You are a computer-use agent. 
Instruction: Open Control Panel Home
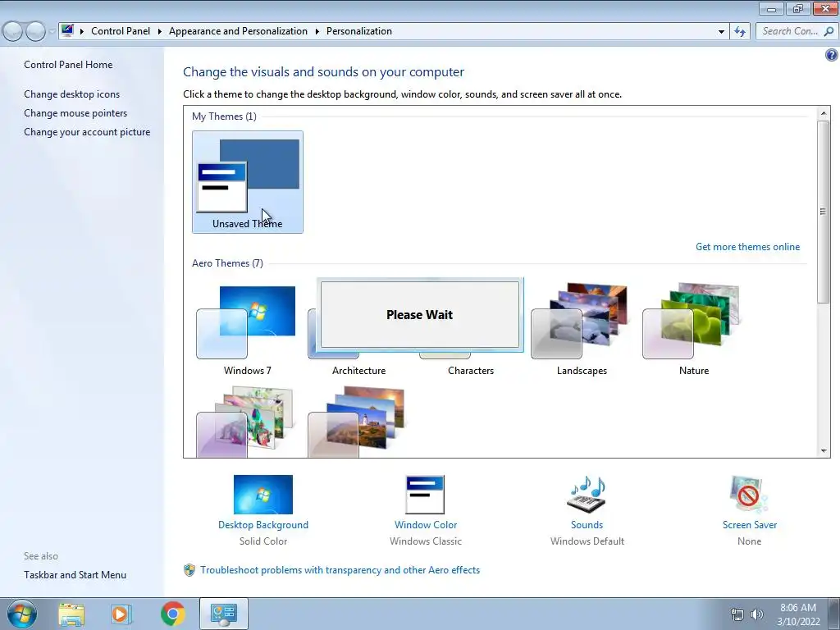click(68, 64)
